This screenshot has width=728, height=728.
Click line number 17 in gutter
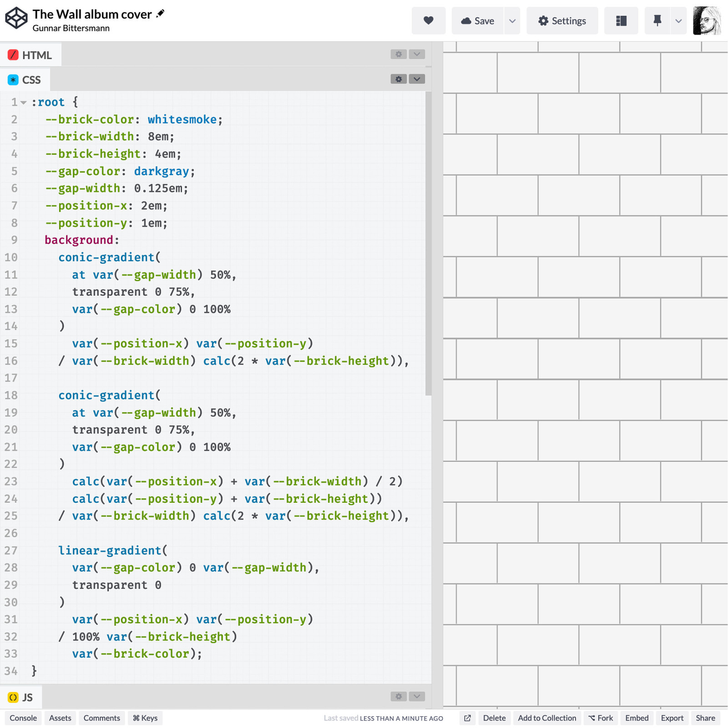pos(11,378)
